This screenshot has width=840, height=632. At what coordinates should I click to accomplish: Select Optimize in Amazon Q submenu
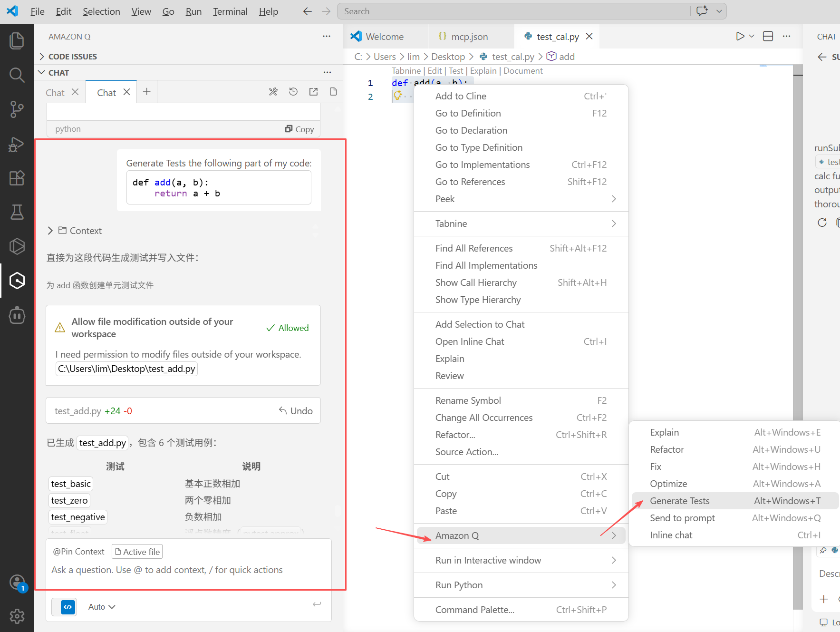tap(735, 484)
